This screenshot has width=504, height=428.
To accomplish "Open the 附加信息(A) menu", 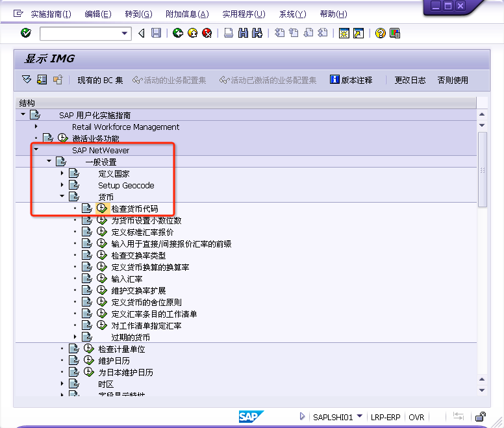I will [188, 14].
